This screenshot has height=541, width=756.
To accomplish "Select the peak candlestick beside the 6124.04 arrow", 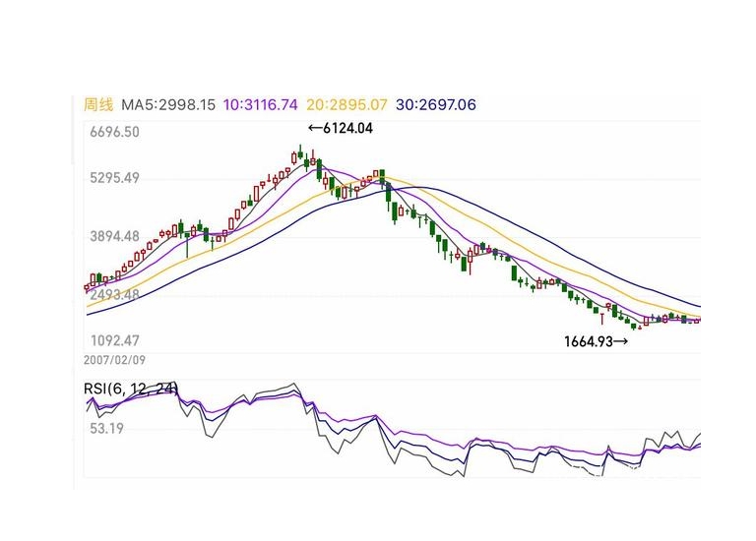I will (x=299, y=152).
